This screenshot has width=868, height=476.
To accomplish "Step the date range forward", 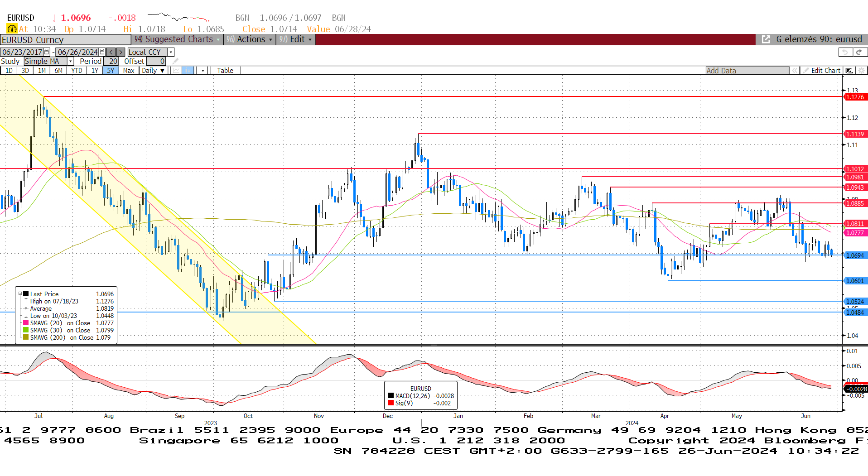I will pyautogui.click(x=120, y=52).
